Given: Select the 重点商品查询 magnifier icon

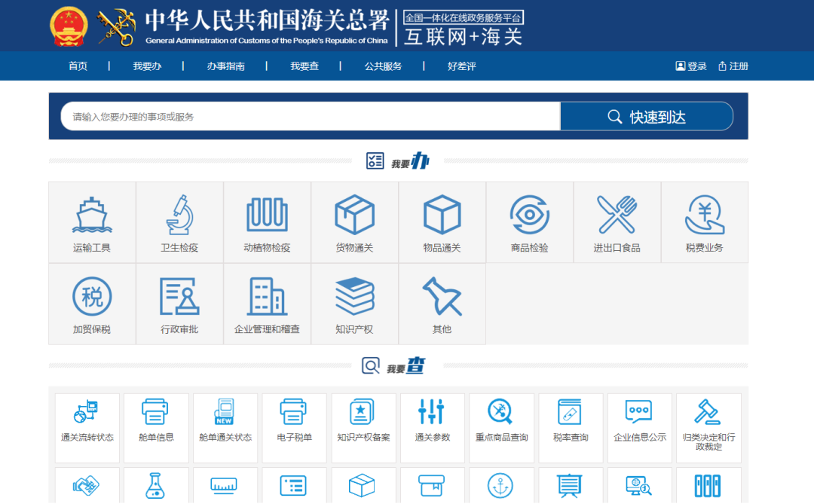Looking at the screenshot, I should [x=500, y=411].
